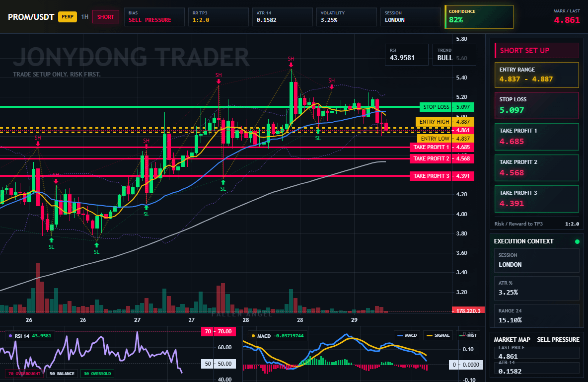The width and height of the screenshot is (588, 382).
Task: Click the 0 0.0000 MACD zero-line tag
Action: point(466,365)
